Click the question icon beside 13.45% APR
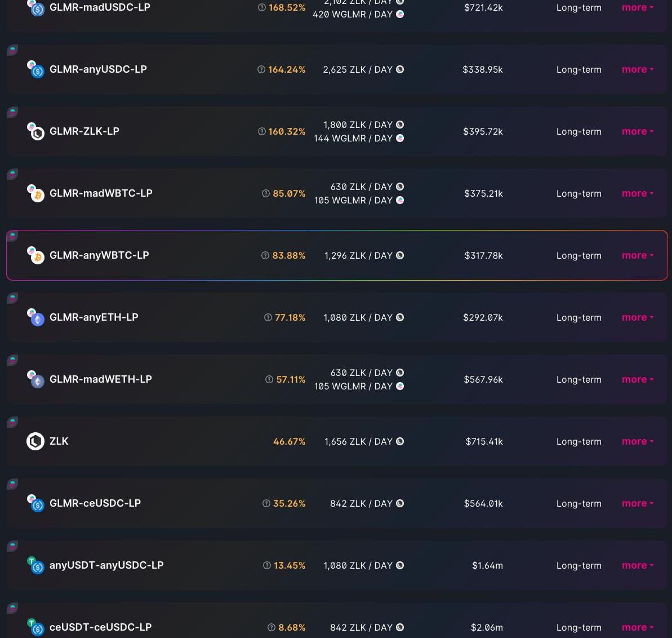This screenshot has height=638, width=672. click(x=266, y=565)
